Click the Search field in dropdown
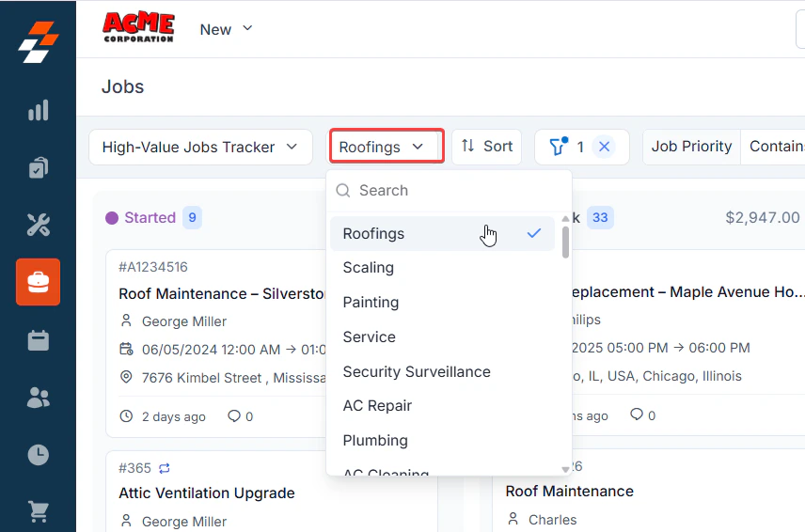 tap(449, 190)
